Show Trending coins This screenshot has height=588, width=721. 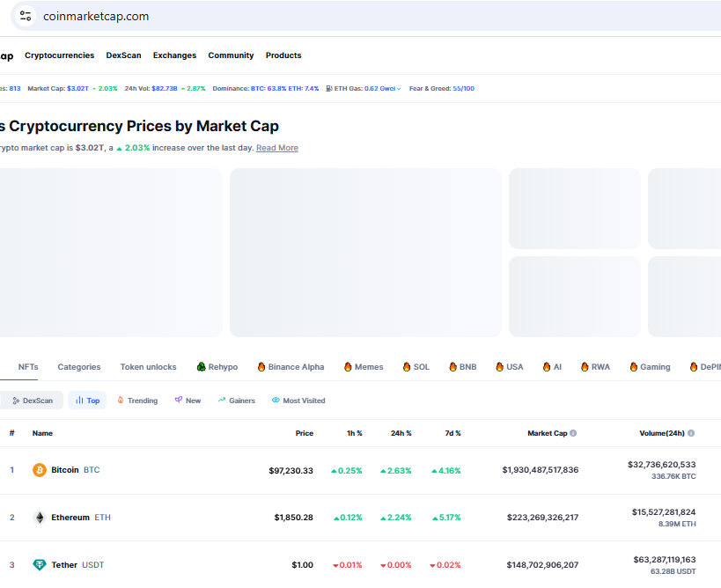pos(137,401)
